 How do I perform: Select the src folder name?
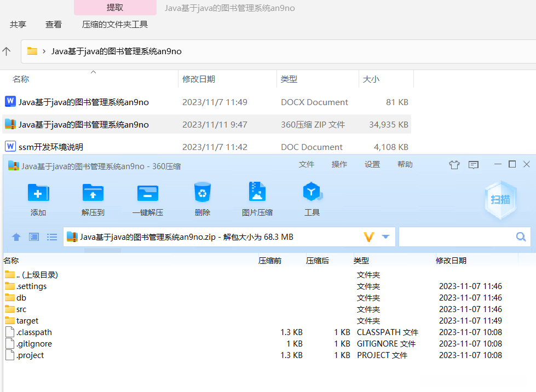click(x=21, y=309)
